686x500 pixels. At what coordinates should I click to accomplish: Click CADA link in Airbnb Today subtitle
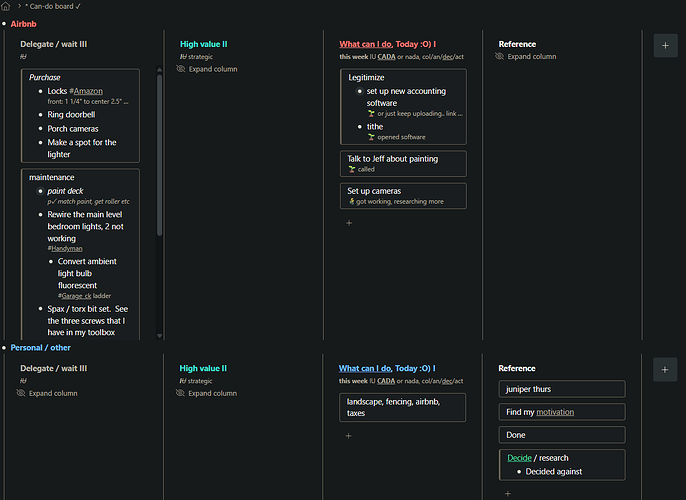[386, 57]
